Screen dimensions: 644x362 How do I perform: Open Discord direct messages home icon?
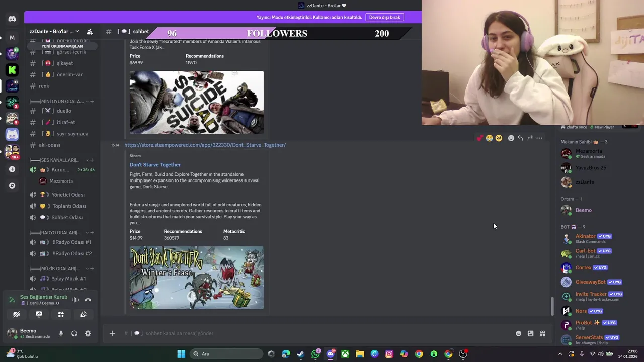12,19
